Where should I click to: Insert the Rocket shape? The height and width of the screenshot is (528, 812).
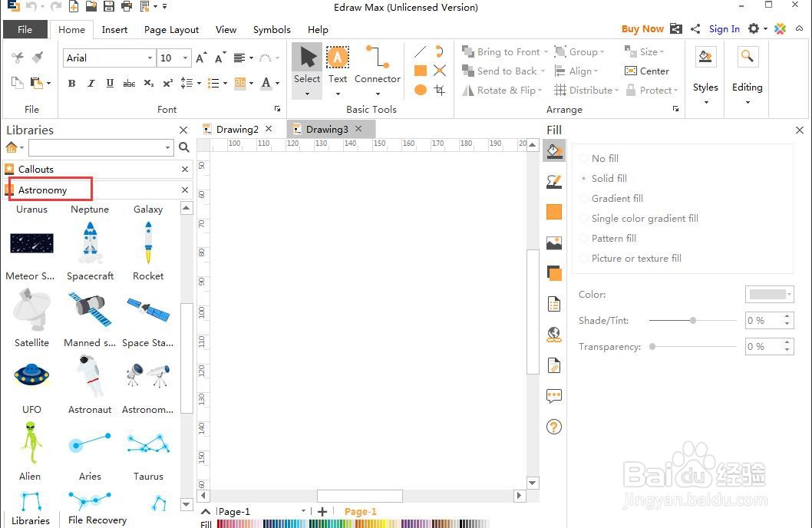pyautogui.click(x=148, y=251)
